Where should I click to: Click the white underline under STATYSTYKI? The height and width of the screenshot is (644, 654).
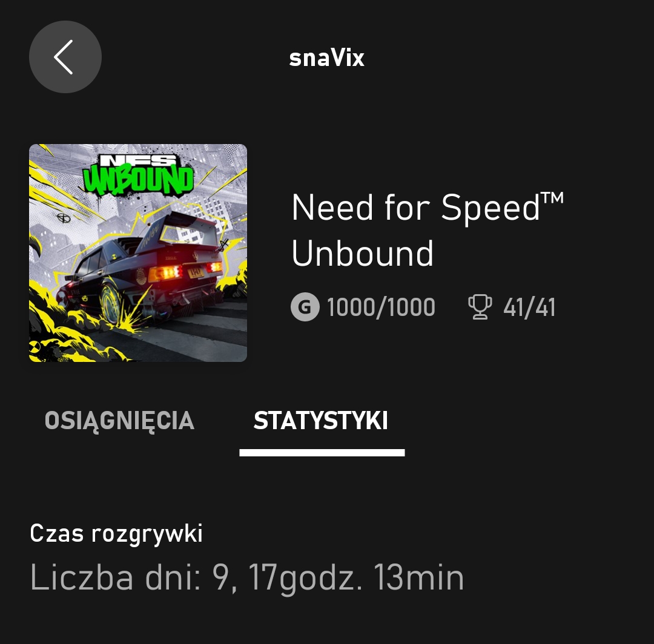(x=322, y=453)
